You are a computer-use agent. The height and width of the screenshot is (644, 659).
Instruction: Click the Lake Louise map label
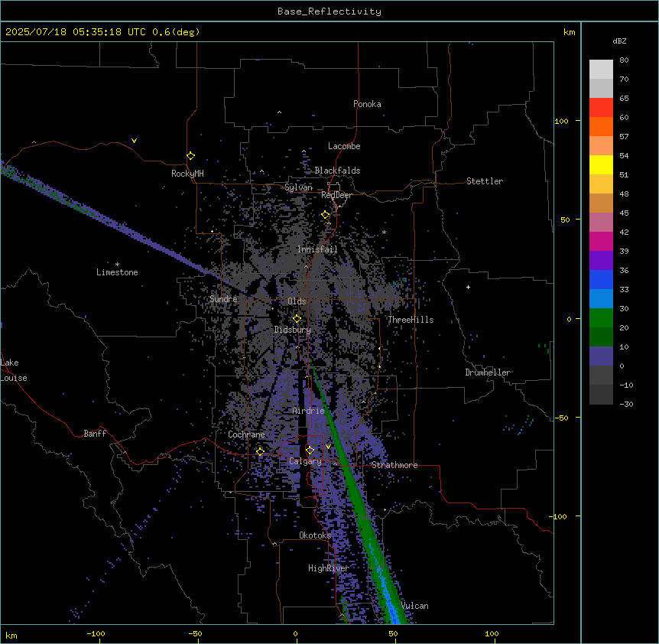pyautogui.click(x=14, y=370)
